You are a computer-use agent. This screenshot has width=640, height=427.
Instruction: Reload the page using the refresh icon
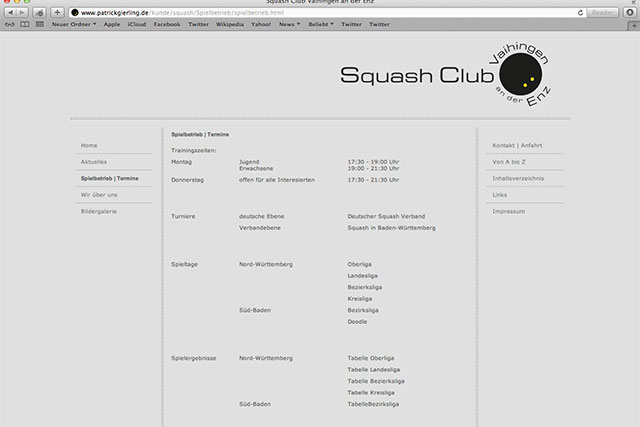[x=579, y=11]
